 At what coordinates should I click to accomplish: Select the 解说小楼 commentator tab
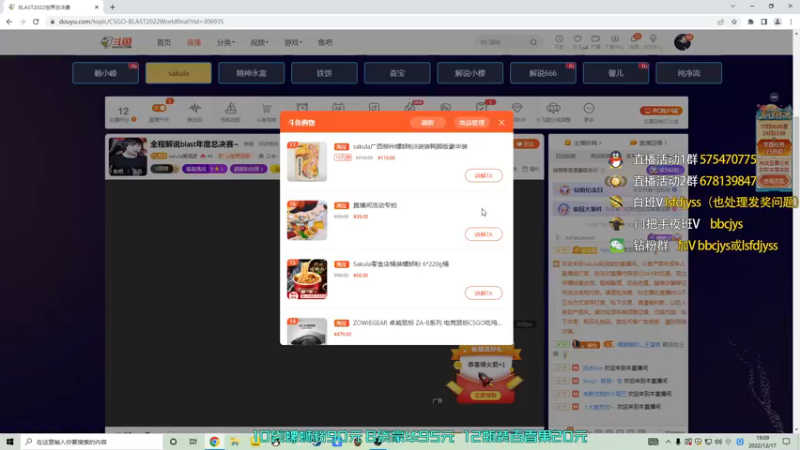pos(470,73)
